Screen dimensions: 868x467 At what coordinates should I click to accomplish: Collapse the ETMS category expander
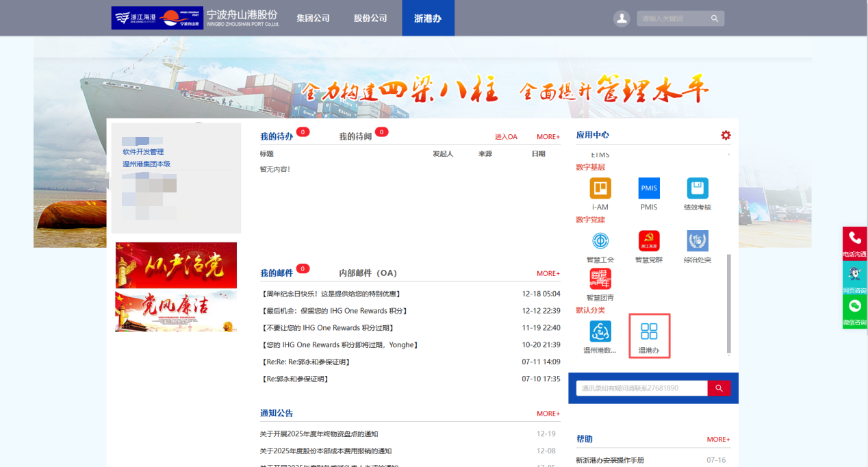[x=728, y=153]
